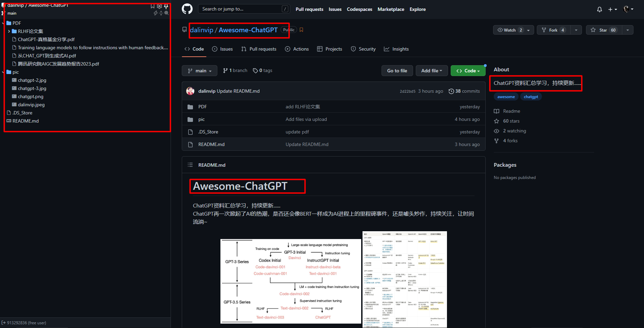Switch to the repository Issues tab
The height and width of the screenshot is (328, 644).
click(x=222, y=49)
